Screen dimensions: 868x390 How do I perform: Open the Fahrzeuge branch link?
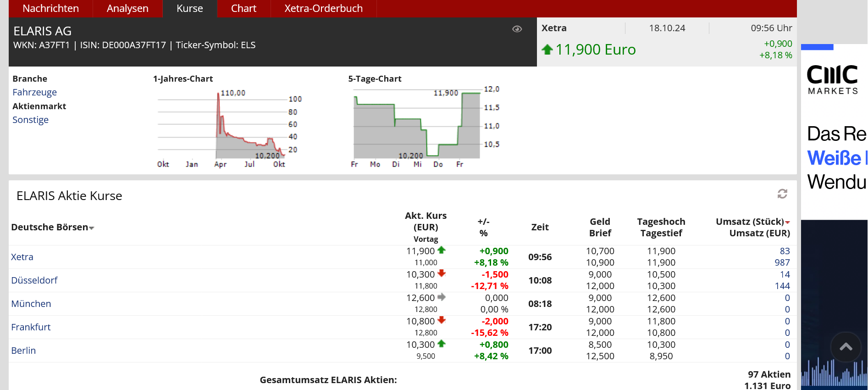coord(34,92)
